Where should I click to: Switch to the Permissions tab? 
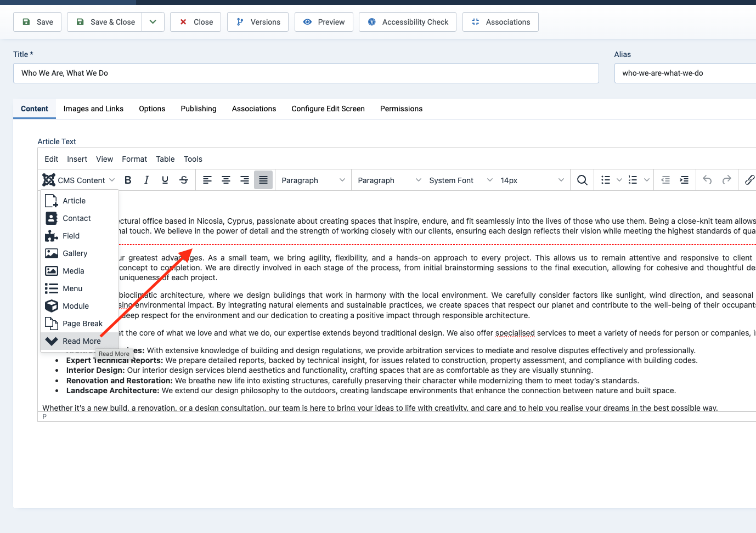pyautogui.click(x=402, y=109)
